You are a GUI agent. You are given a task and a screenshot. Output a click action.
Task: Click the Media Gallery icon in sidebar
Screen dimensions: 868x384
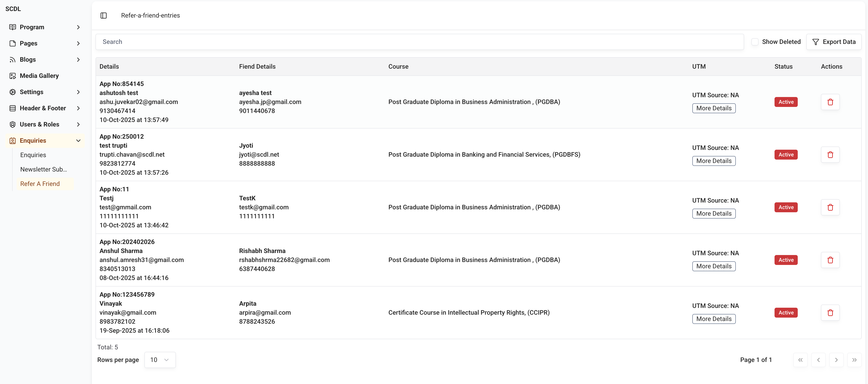click(x=12, y=76)
